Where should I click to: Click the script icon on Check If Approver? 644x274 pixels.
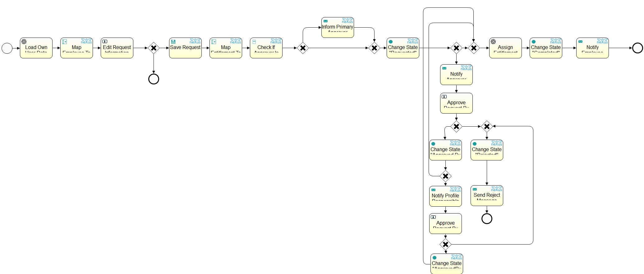pyautogui.click(x=254, y=41)
